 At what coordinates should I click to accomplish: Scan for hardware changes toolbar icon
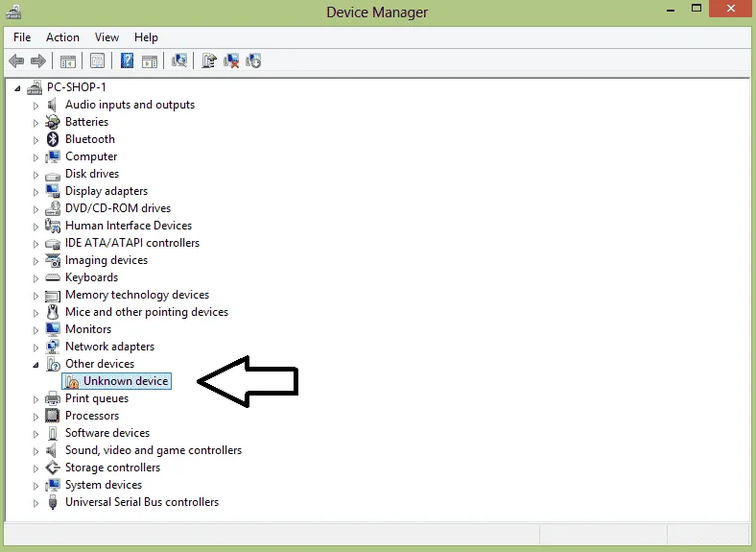point(179,60)
